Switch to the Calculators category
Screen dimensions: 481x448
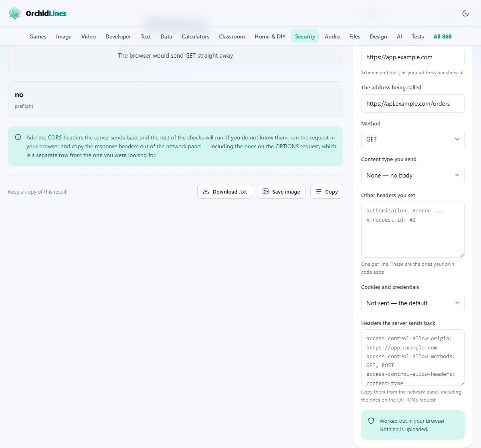click(x=196, y=36)
